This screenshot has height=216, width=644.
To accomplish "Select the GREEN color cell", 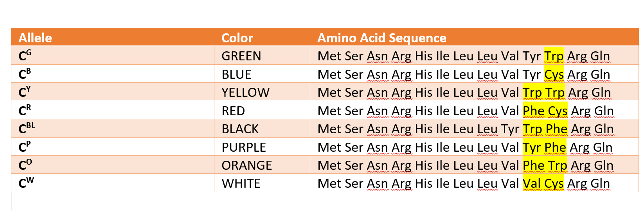I will click(x=241, y=56).
